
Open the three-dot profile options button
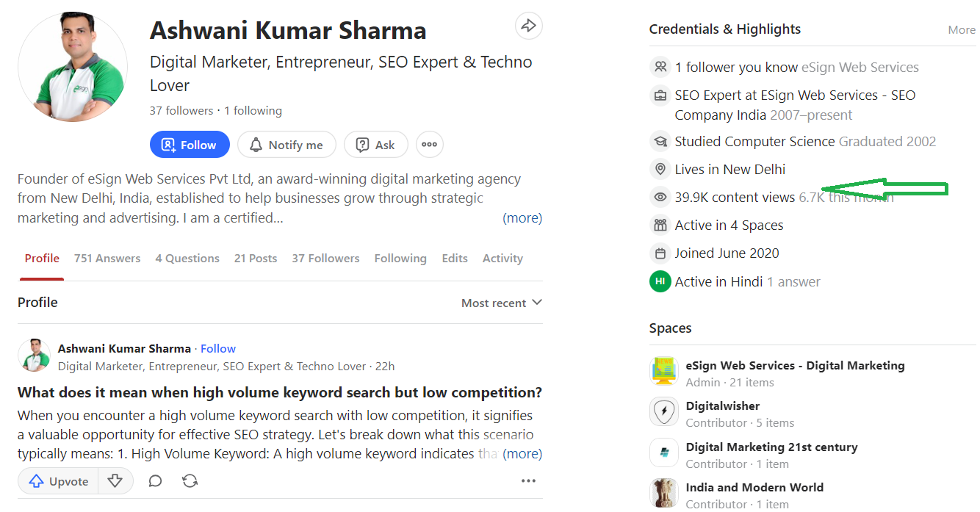(x=430, y=145)
